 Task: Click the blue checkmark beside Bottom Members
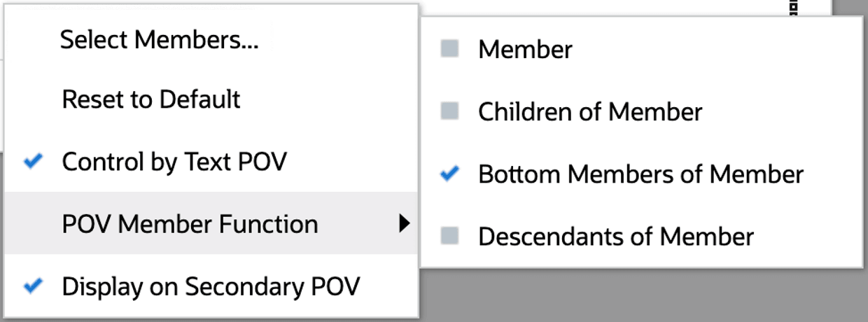click(450, 173)
